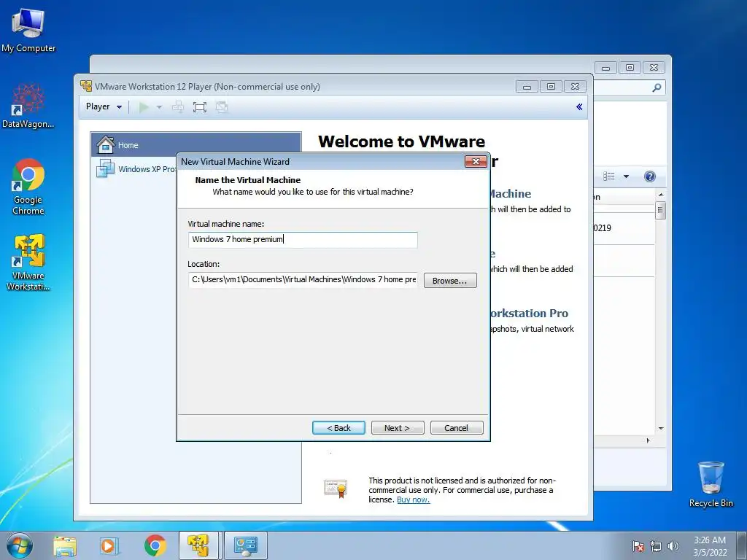Click the background window scrollbar thumb
Screen dimensions: 747x560
660,209
